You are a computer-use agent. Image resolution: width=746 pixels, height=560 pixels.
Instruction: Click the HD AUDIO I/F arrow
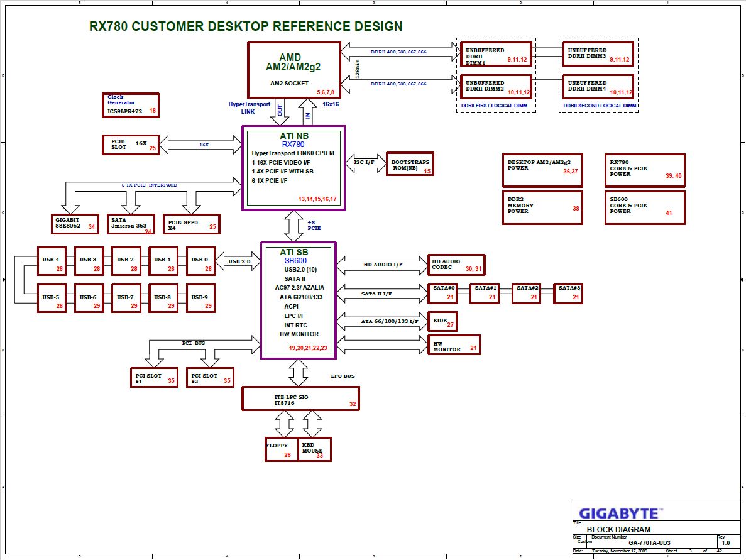pos(382,265)
